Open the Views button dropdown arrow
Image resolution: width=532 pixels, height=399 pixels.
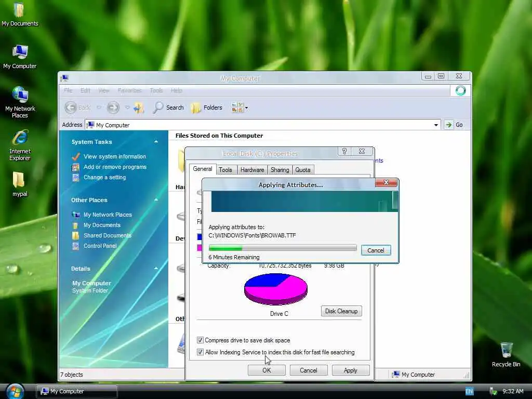click(246, 108)
